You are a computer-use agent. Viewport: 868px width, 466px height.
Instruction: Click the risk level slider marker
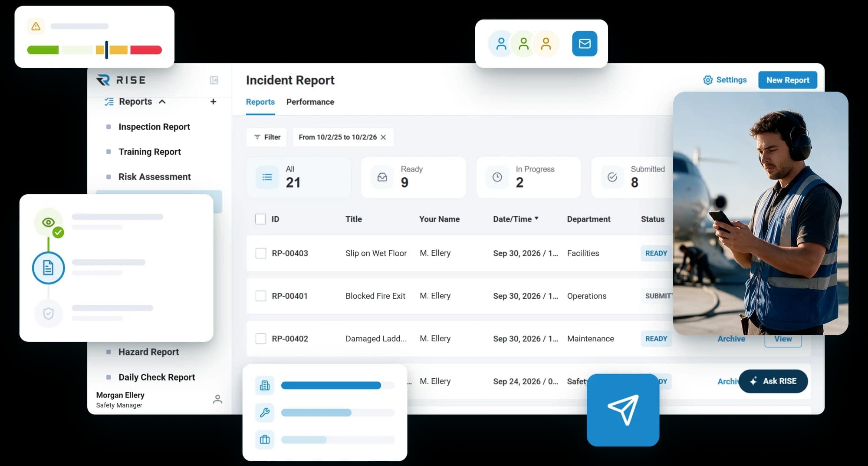point(106,50)
